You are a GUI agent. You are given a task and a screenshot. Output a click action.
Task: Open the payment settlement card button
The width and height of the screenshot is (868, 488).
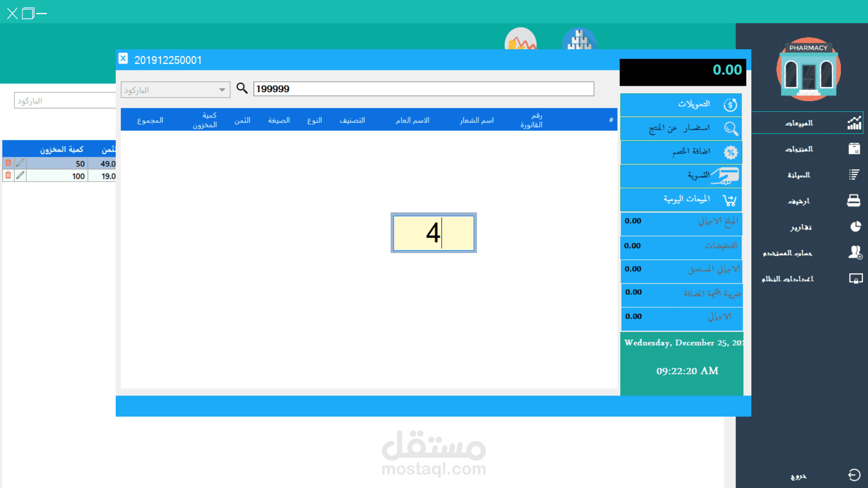tap(681, 176)
